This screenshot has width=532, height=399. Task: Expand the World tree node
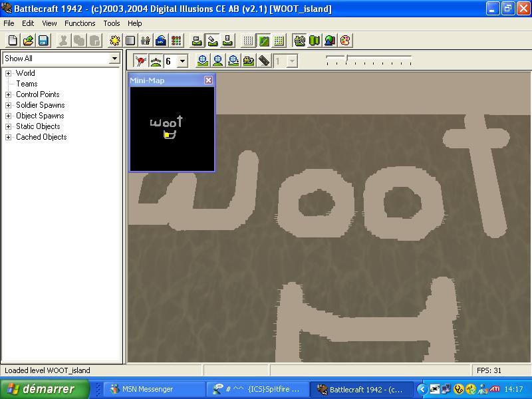point(8,73)
